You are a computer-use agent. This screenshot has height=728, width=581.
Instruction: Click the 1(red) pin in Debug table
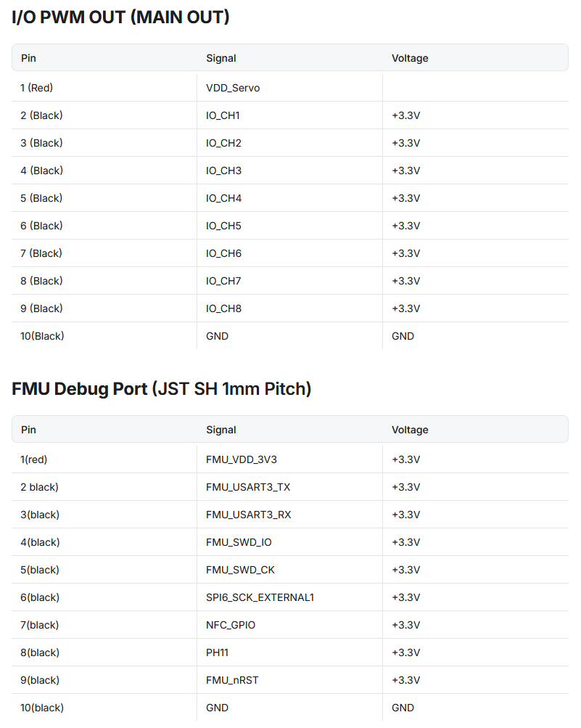click(x=33, y=459)
